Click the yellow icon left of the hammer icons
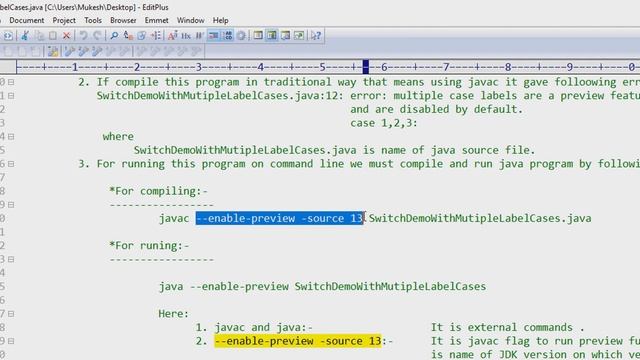This screenshot has width=640, height=360. (x=53, y=51)
